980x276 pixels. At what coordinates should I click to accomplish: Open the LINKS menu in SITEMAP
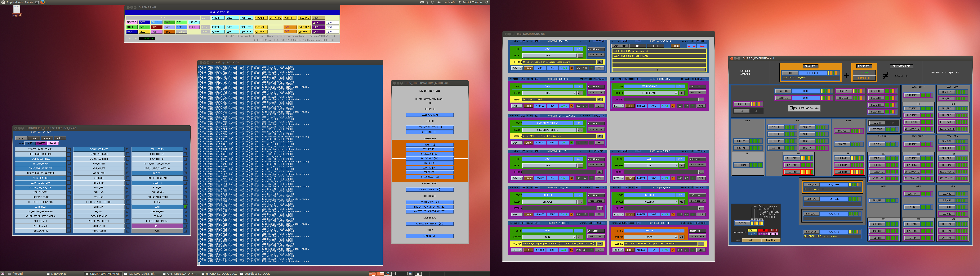[x=182, y=32]
